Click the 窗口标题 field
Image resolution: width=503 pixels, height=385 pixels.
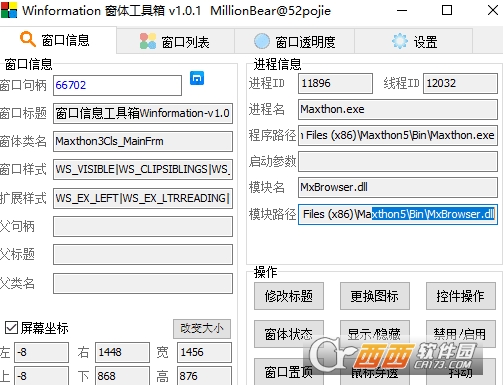[143, 113]
